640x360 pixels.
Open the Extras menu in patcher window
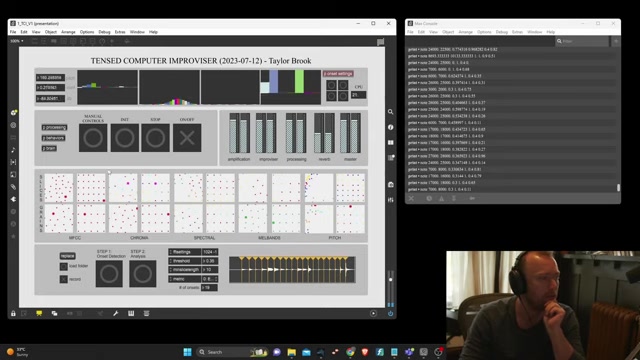pos(120,32)
